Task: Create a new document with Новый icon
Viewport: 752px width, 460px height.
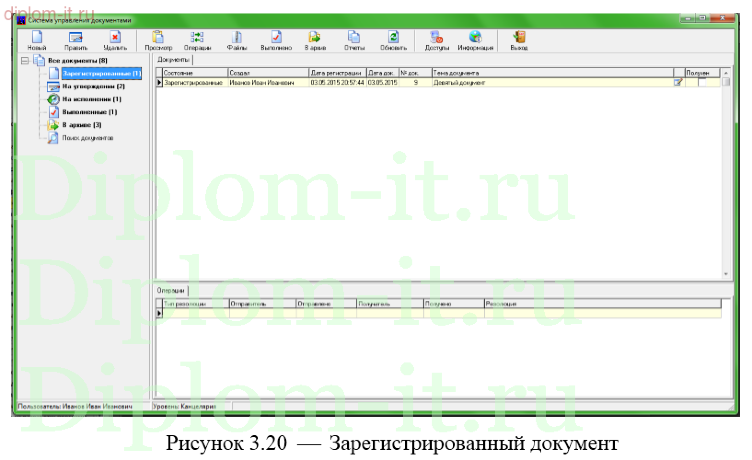Action: 37,40
